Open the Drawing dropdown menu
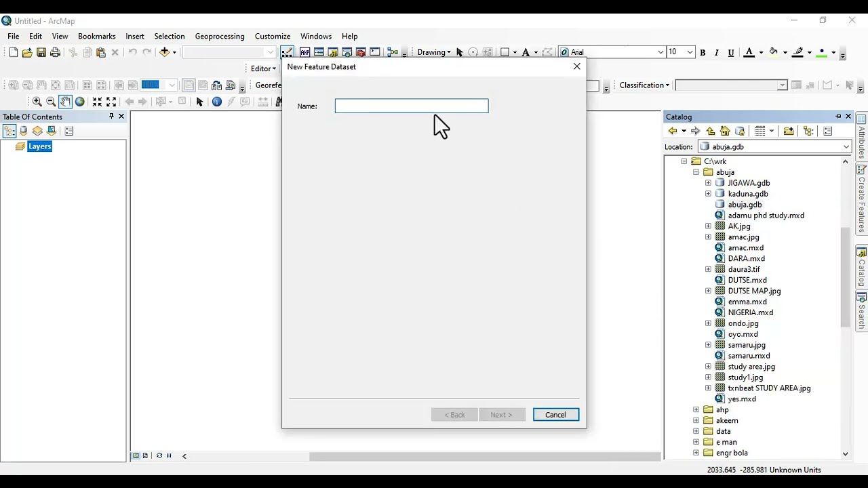The width and height of the screenshot is (868, 488). pos(434,52)
